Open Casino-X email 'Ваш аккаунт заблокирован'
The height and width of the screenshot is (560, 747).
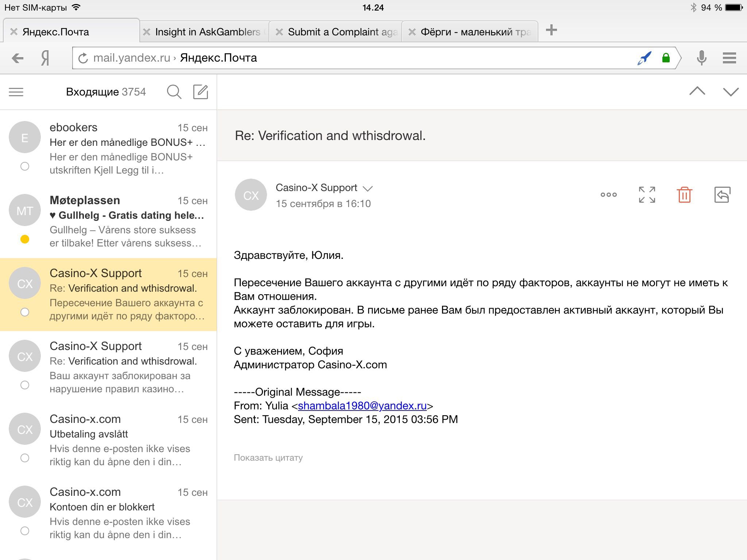coord(108,367)
